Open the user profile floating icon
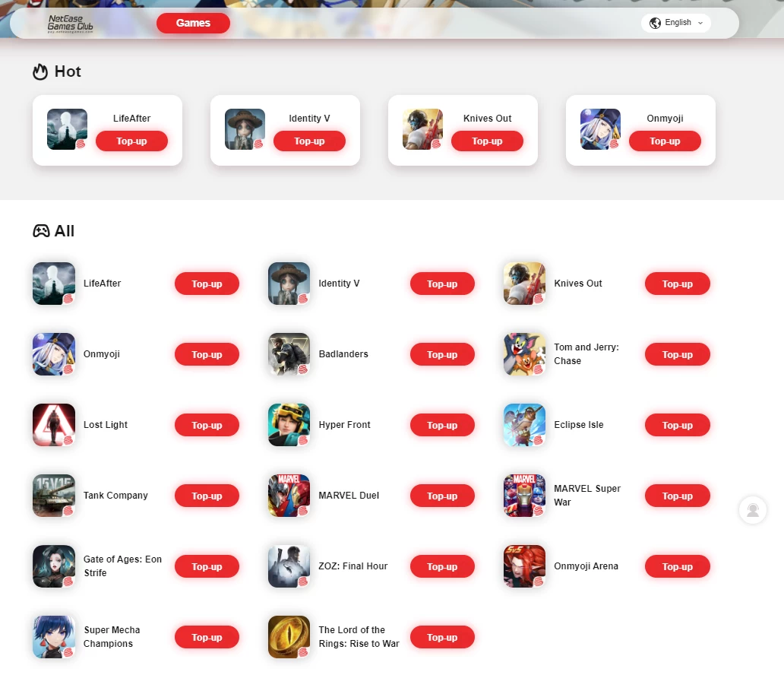 (x=753, y=510)
